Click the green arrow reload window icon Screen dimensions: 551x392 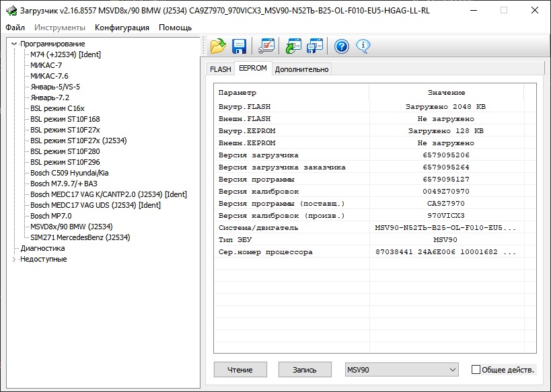pos(294,46)
